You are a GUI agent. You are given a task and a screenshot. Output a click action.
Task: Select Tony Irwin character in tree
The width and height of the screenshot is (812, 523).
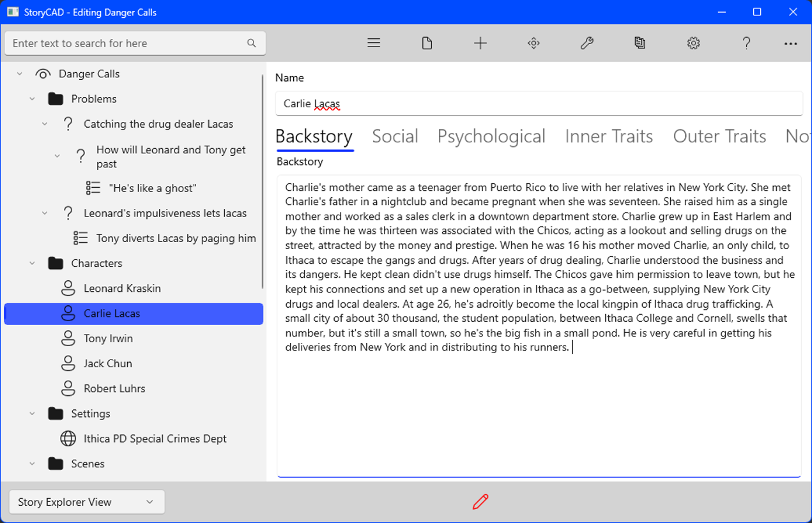pyautogui.click(x=108, y=338)
